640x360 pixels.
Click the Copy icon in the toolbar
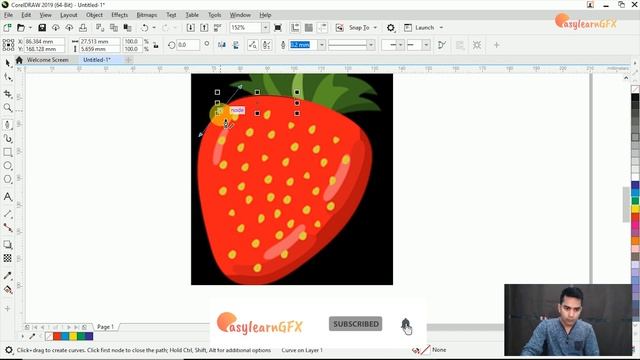114,28
